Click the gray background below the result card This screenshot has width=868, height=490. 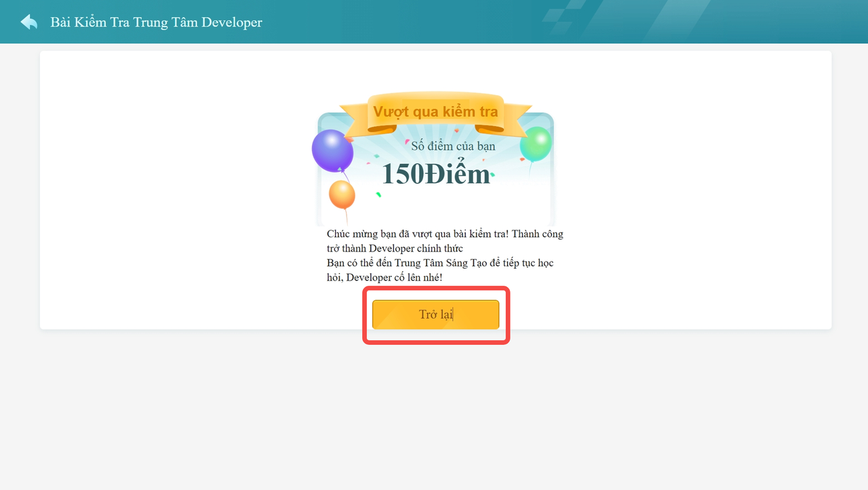[x=434, y=407]
